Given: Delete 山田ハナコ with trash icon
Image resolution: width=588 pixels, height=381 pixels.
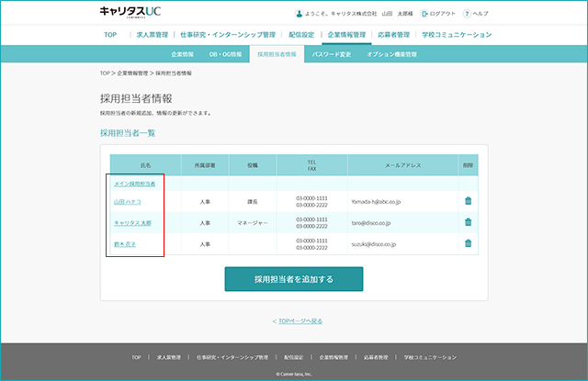Looking at the screenshot, I should tap(468, 201).
